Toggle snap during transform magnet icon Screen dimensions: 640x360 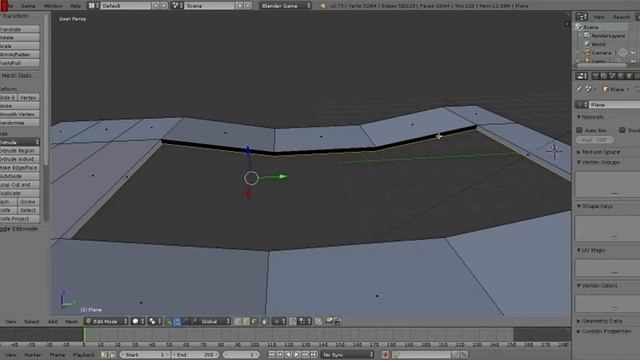click(x=292, y=322)
